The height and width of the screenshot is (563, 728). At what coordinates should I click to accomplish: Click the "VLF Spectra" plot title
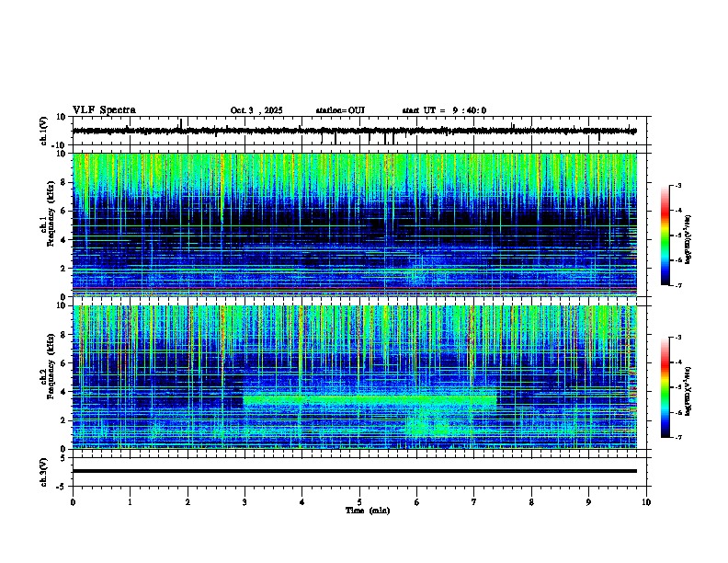(104, 110)
